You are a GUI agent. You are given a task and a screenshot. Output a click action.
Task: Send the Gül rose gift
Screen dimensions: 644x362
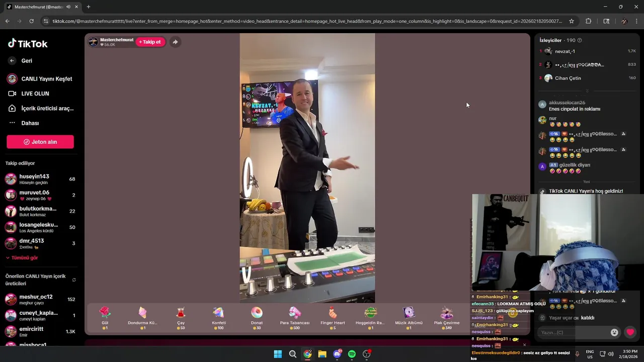[x=105, y=318]
